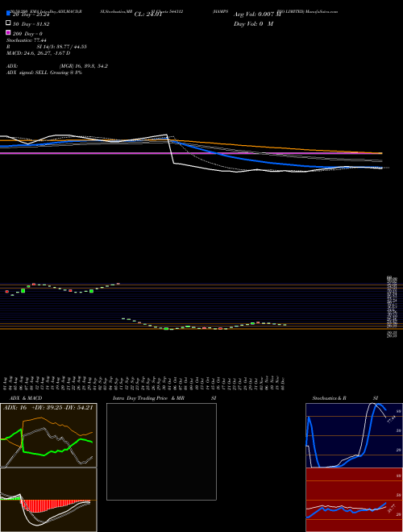Select the 'ADX signal: SELL Growing' text
This screenshot has width=403, height=532.
(37, 73)
